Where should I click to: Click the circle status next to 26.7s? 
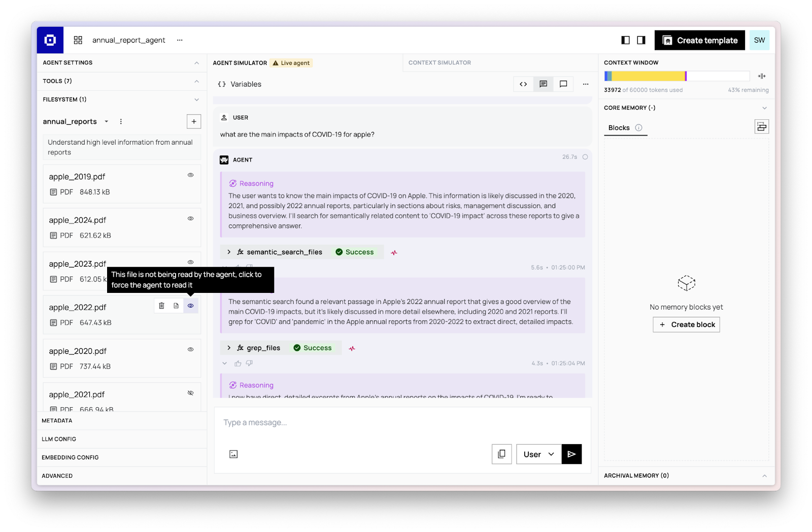(x=585, y=157)
